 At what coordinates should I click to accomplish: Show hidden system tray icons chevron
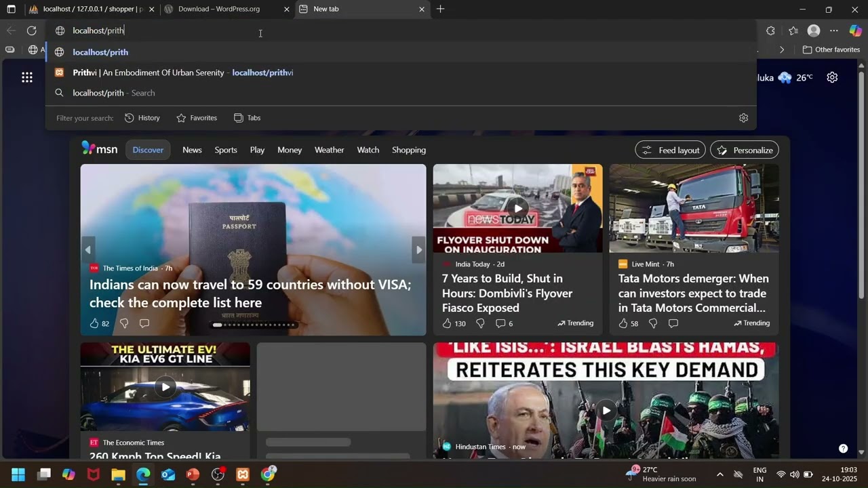pos(719,474)
